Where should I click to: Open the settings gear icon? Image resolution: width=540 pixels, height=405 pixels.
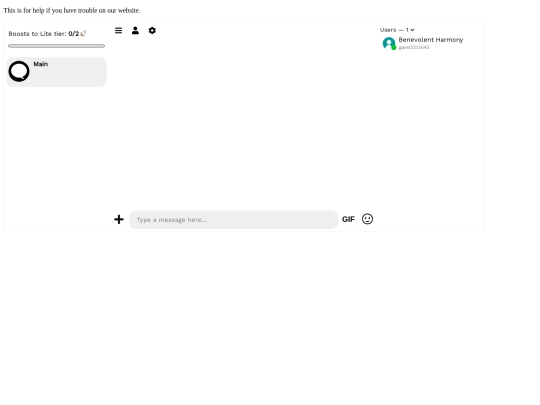152,31
